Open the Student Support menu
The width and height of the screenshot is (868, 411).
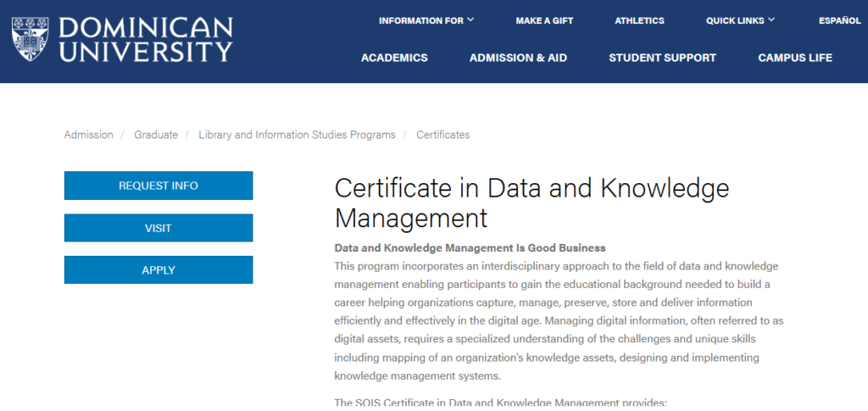point(663,58)
